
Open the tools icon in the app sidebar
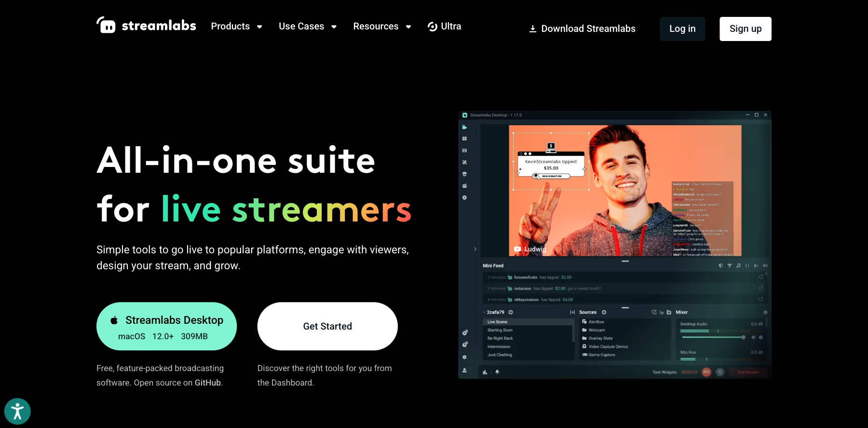(x=464, y=162)
